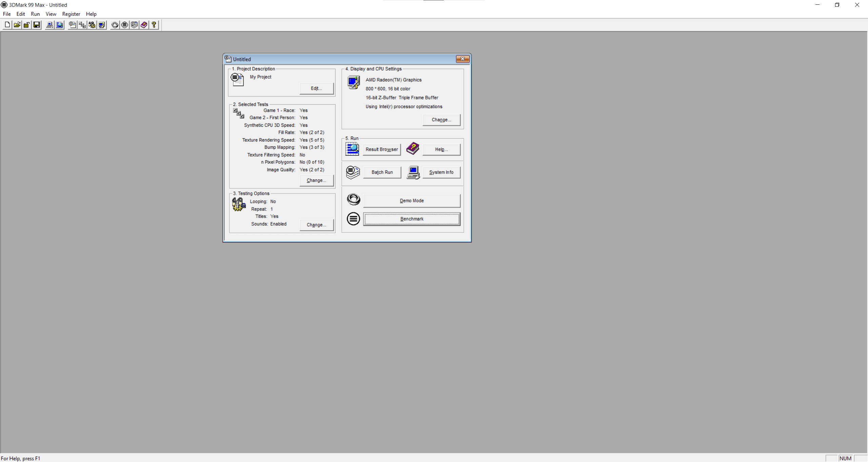This screenshot has width=868, height=462.
Task: Click toolbar yellow question mark About icon
Action: [154, 25]
